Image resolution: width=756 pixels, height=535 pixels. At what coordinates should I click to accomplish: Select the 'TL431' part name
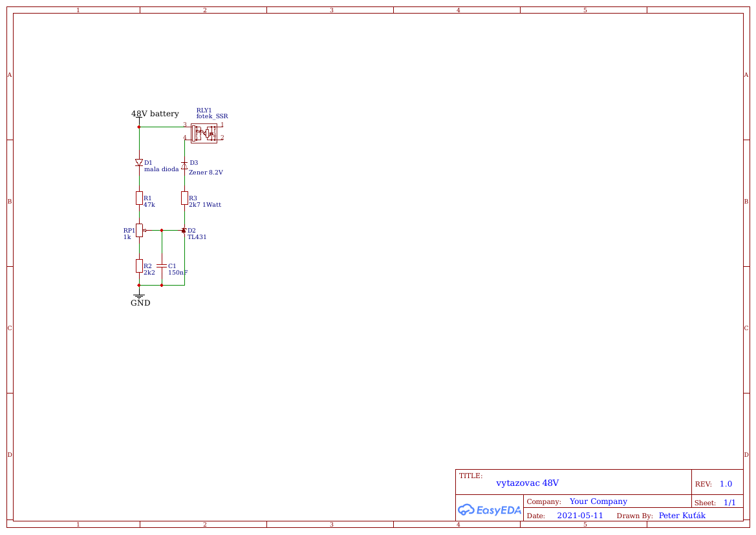(197, 237)
